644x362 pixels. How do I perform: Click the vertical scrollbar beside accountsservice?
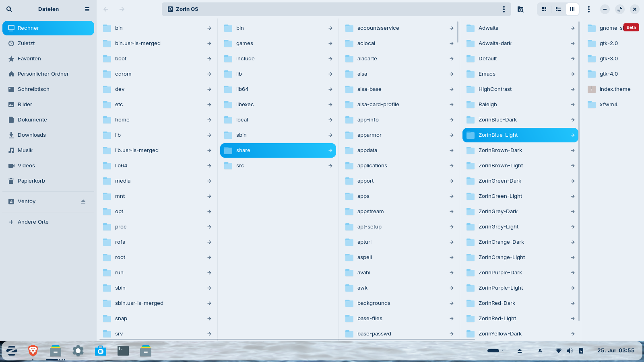click(458, 32)
